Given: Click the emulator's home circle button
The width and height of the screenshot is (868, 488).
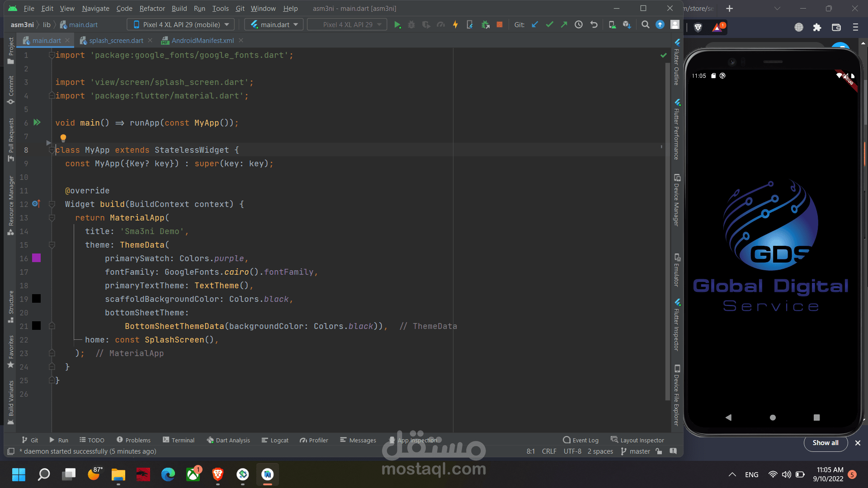Looking at the screenshot, I should 773,418.
